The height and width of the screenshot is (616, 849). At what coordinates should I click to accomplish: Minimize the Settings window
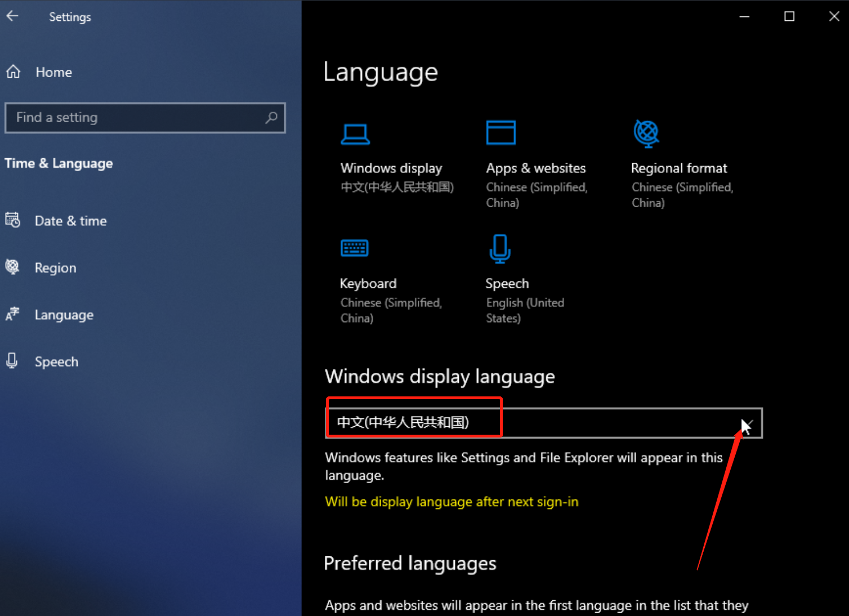(x=744, y=16)
